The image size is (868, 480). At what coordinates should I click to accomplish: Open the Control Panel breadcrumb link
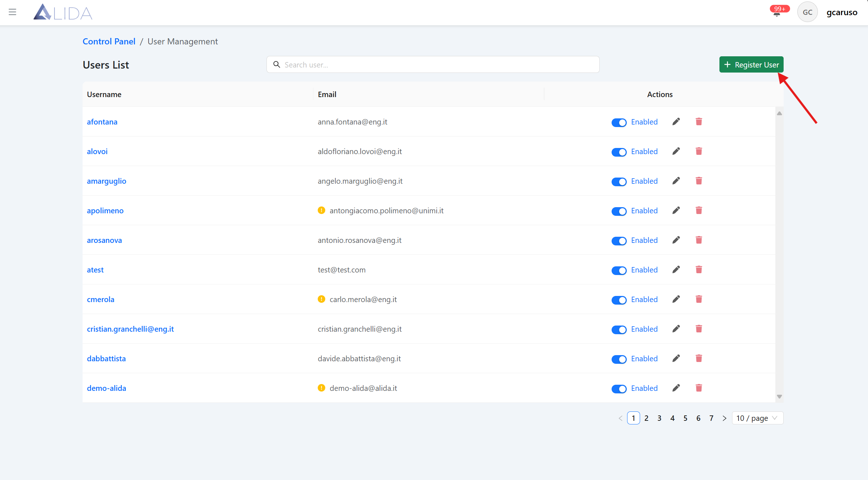(x=109, y=42)
